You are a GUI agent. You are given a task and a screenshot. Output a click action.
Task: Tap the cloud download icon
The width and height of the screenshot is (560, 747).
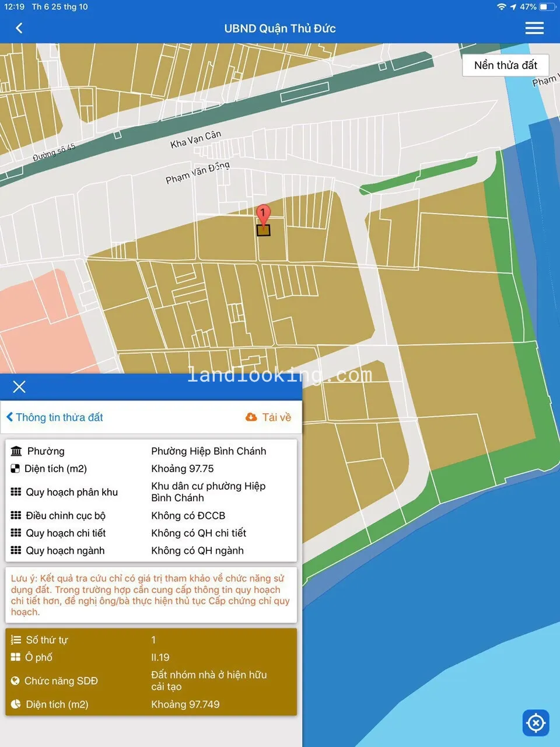pos(251,417)
